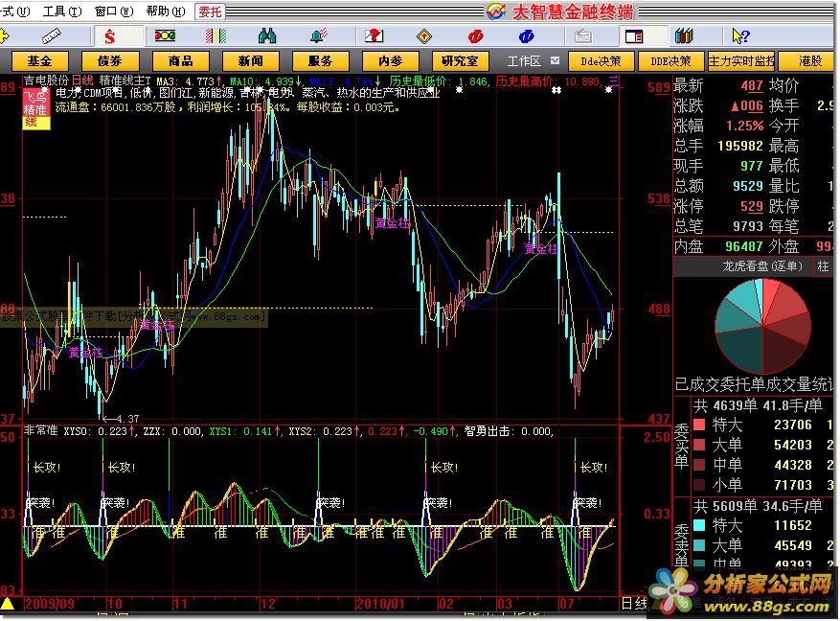Click the 中单 buy-order color swatch

coord(699,465)
